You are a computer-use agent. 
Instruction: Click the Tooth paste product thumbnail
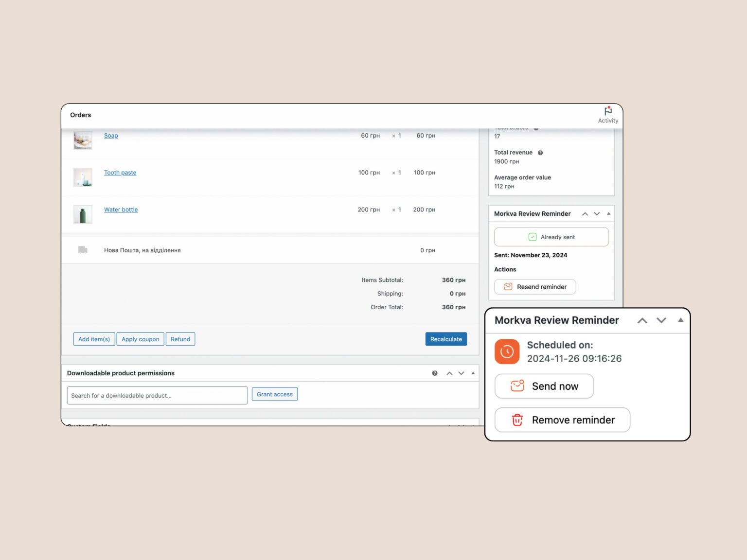83,177
